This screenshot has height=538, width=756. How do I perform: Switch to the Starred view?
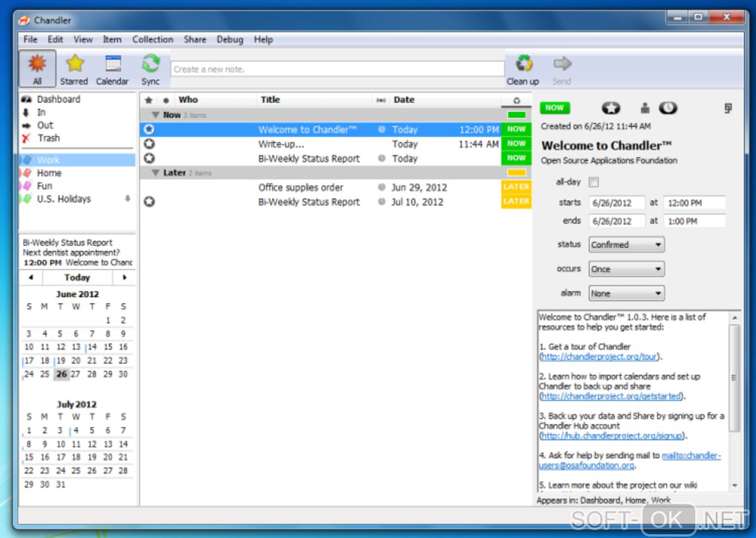coord(74,68)
